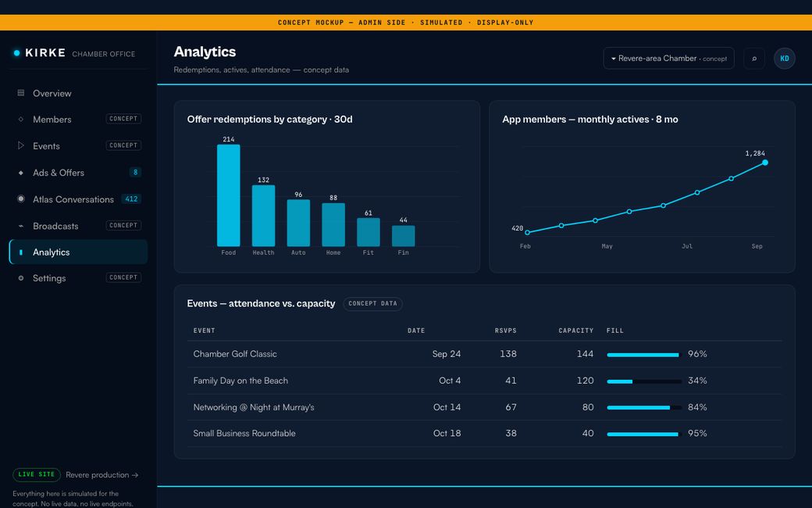Open Settings section
This screenshot has width=812, height=508.
(x=77, y=278)
